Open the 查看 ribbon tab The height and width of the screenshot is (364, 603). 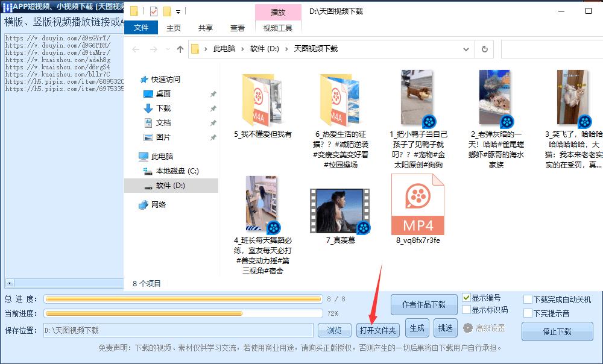pyautogui.click(x=237, y=27)
